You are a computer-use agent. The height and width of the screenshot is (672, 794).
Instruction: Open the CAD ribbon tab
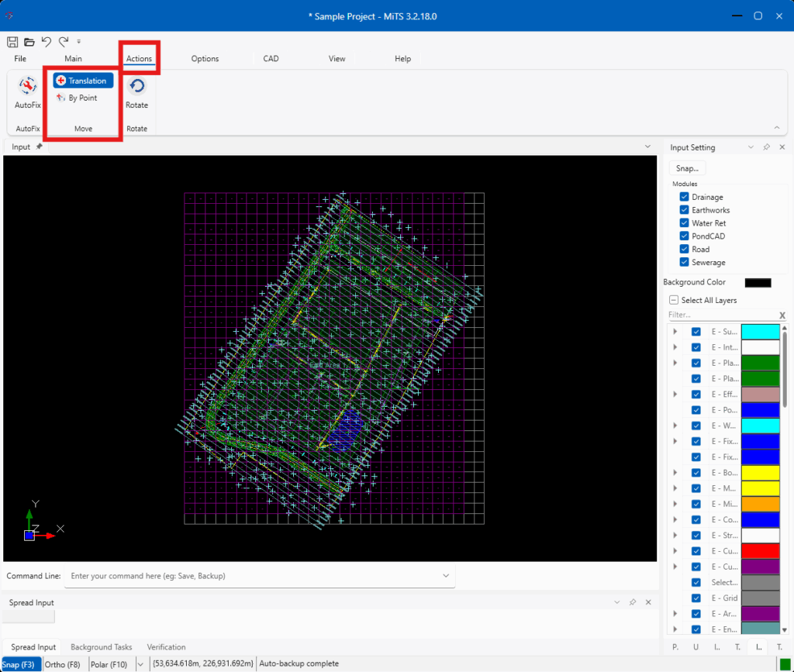click(271, 59)
